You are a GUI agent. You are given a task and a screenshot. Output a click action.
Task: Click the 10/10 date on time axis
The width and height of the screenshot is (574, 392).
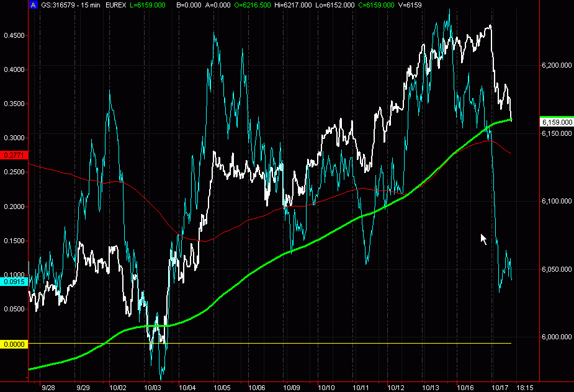pos(326,388)
